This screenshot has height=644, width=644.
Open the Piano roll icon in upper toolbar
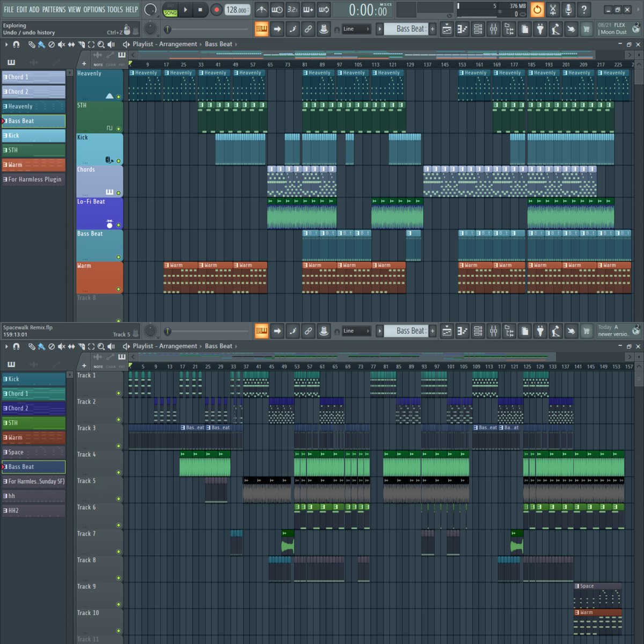click(462, 29)
